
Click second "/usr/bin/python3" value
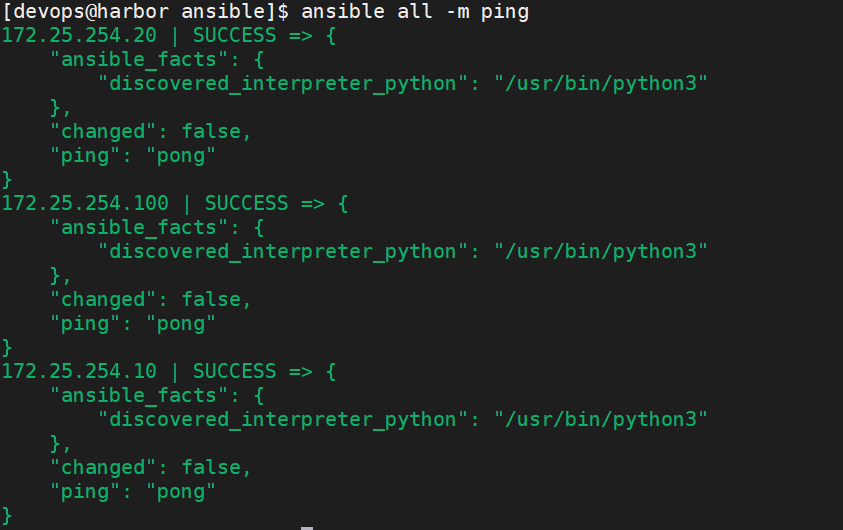(x=601, y=252)
